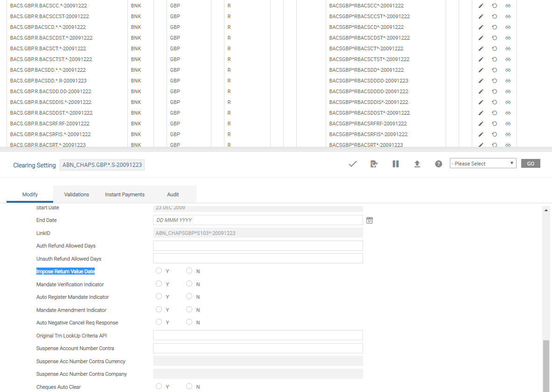Click the pause icon in Clearing Setting toolbar

(x=396, y=164)
